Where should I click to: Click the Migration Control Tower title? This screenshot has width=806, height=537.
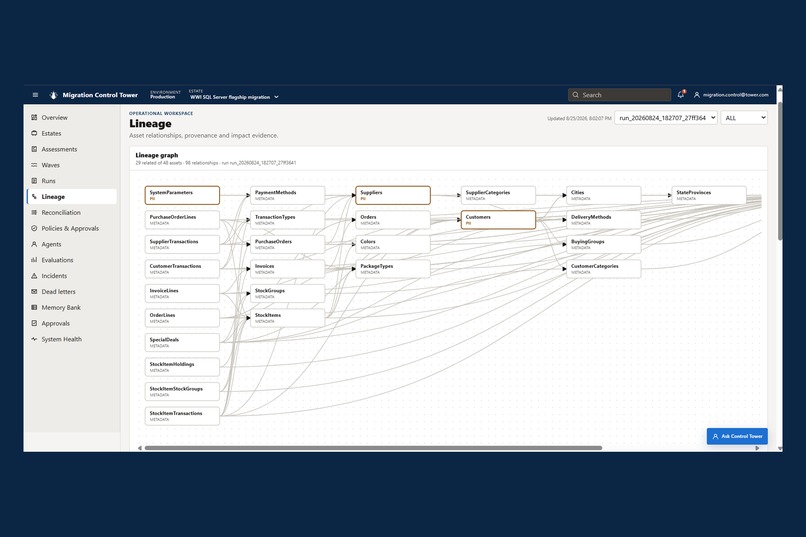100,95
